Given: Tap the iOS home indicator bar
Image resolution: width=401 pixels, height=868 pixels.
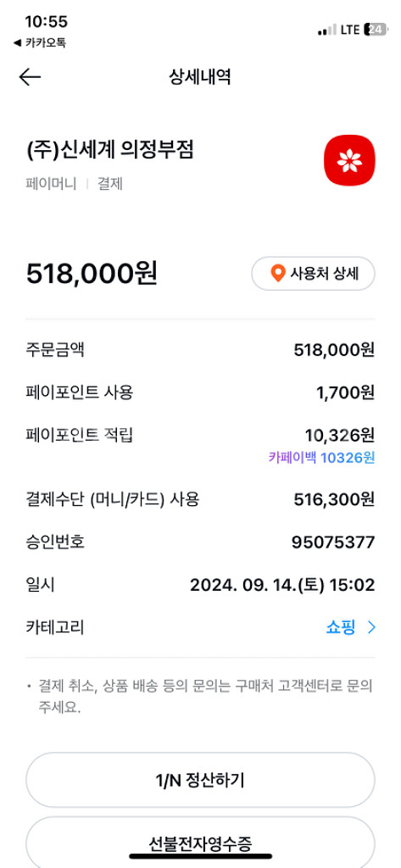Looking at the screenshot, I should click(x=200, y=856).
